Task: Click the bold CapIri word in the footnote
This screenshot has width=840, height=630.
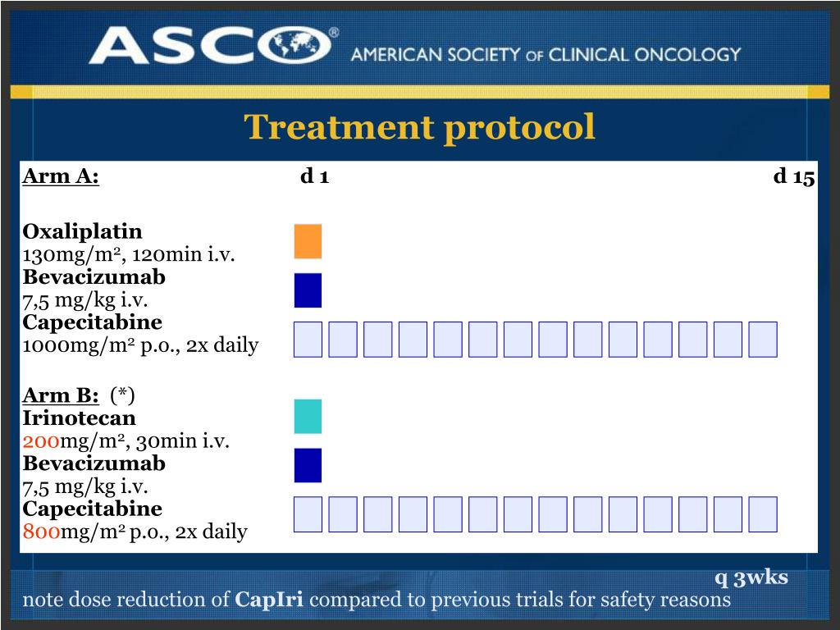Action: (269, 599)
